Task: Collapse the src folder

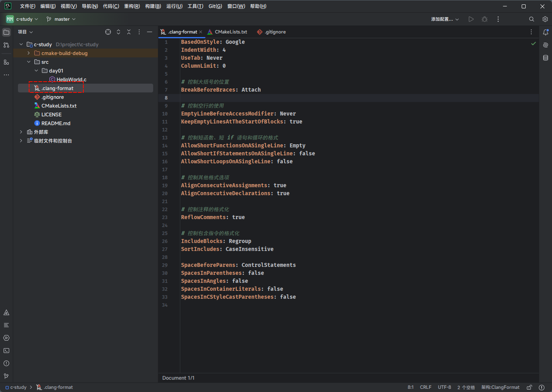Action: click(x=29, y=62)
